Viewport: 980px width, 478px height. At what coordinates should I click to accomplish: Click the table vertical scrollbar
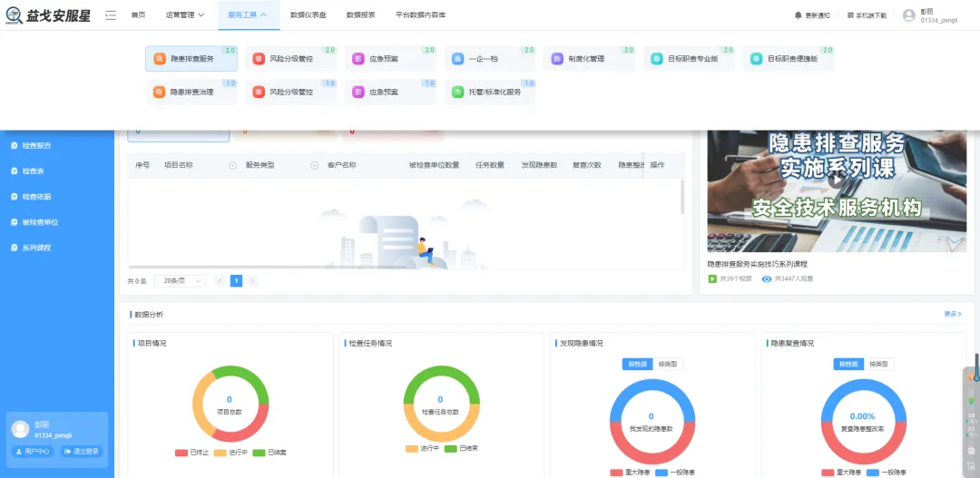tap(681, 197)
